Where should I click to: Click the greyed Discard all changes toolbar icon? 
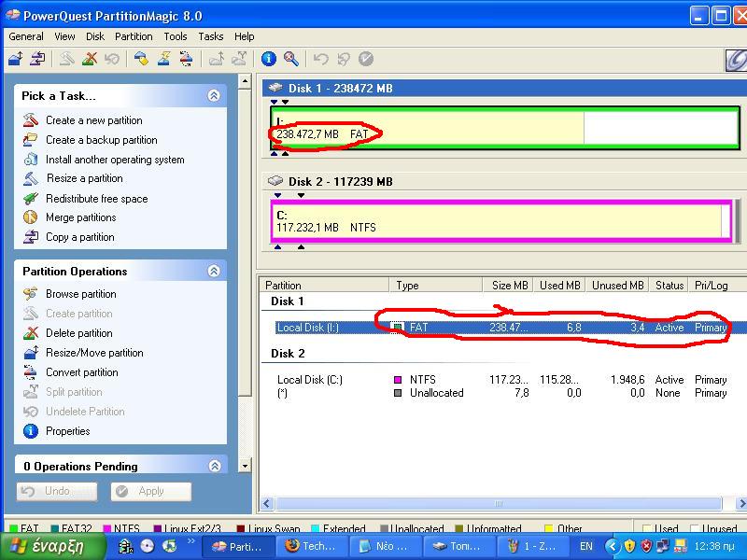click(x=343, y=59)
